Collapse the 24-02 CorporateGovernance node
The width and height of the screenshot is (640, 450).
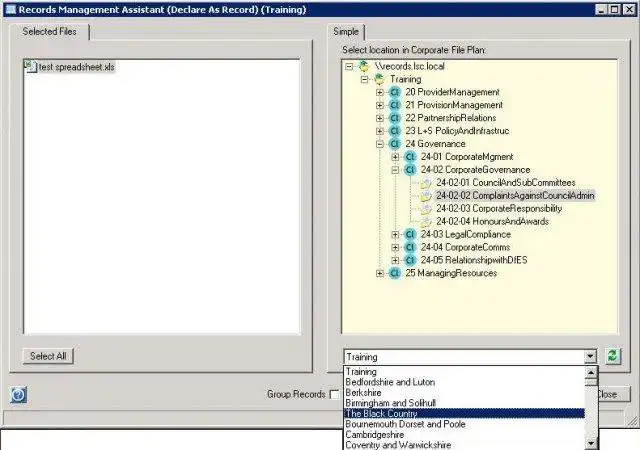(395, 170)
